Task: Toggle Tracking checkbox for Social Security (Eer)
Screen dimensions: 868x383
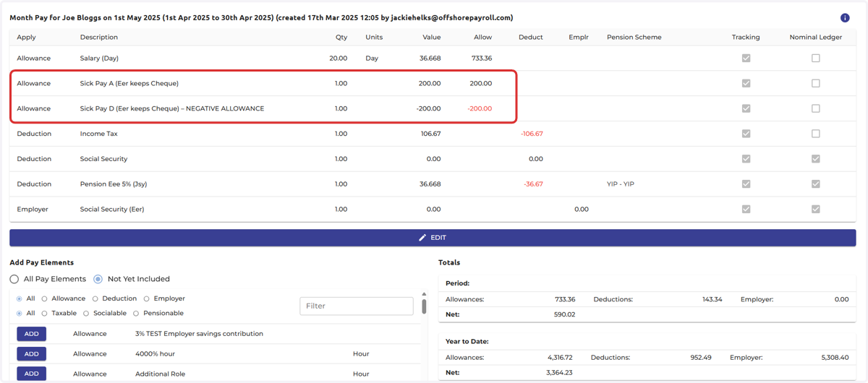Action: (746, 209)
